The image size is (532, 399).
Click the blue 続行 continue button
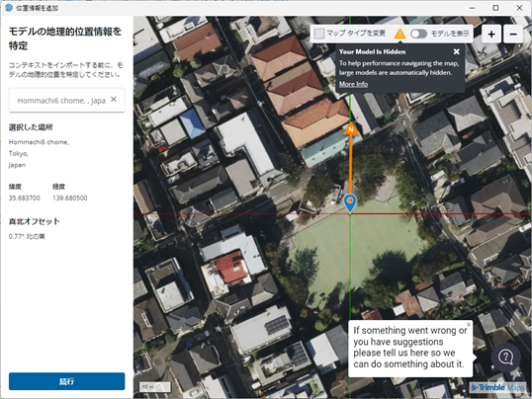tap(67, 381)
